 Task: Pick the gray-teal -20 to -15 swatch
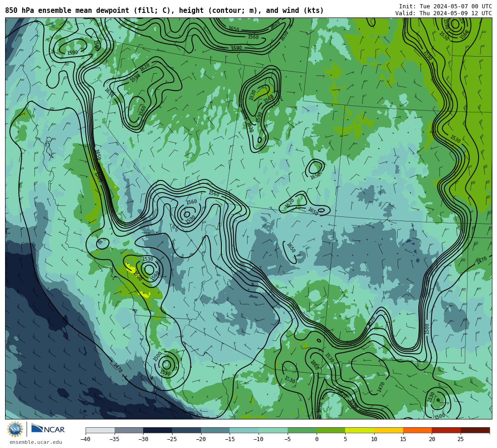click(215, 430)
